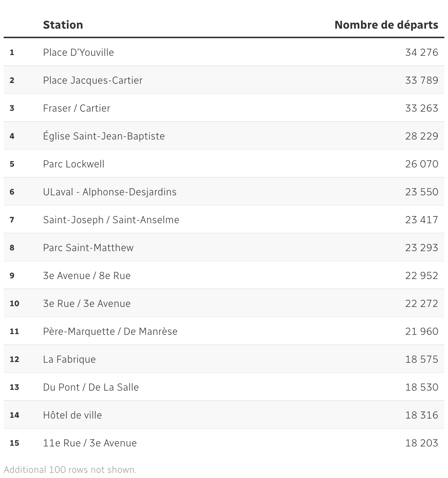Click the Station column header

point(63,25)
